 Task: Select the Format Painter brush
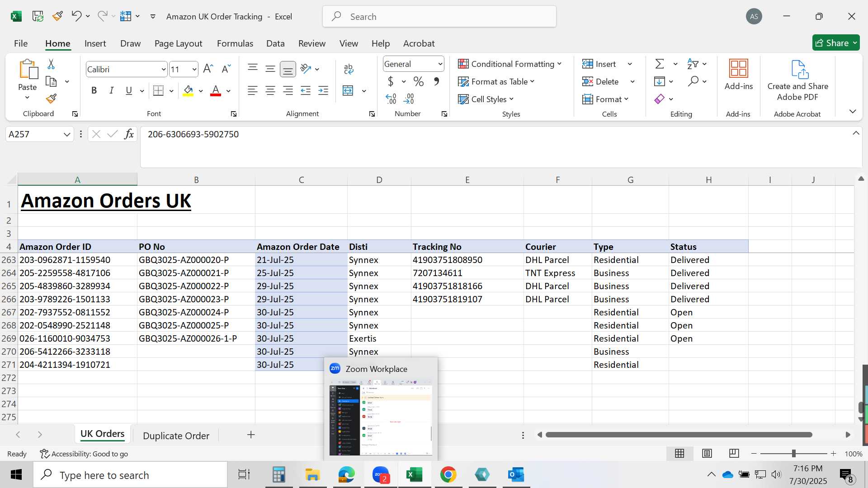[x=51, y=99]
